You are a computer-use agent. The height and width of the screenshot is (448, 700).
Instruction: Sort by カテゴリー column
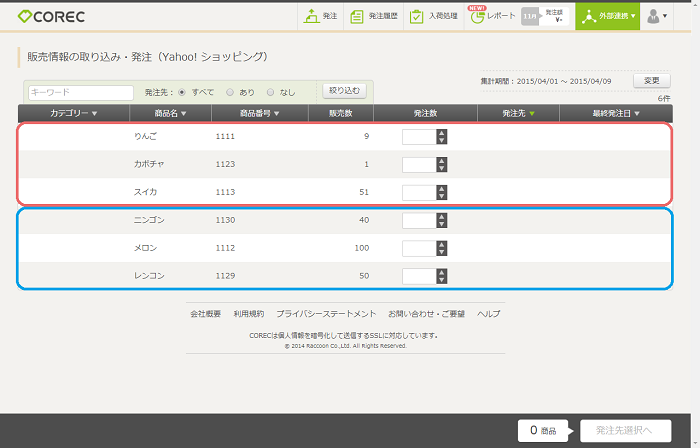click(x=74, y=113)
